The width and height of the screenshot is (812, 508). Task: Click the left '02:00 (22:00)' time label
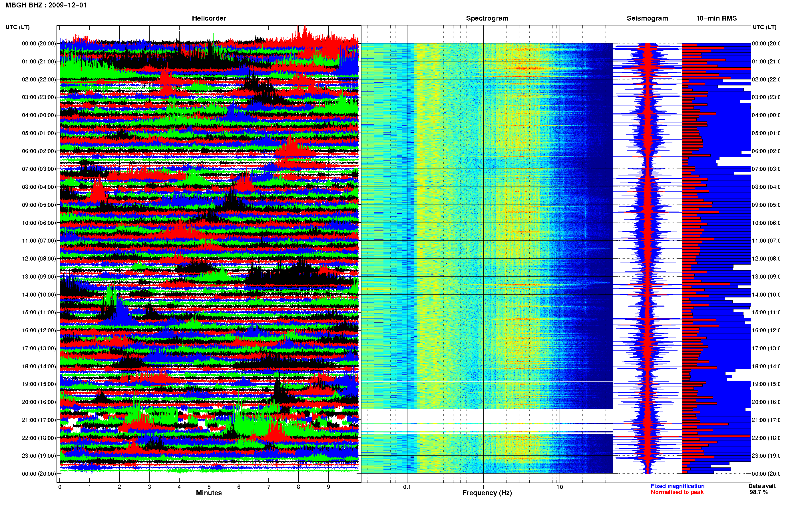(39, 79)
